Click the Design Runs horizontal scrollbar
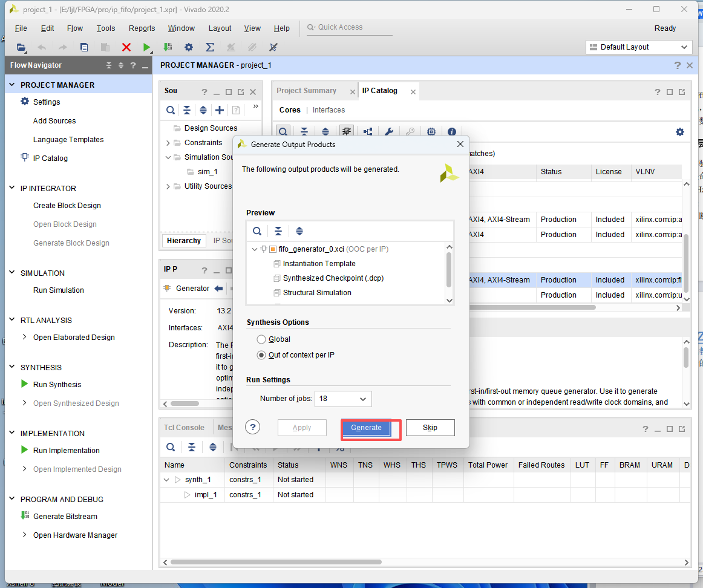The image size is (703, 588). (x=276, y=562)
